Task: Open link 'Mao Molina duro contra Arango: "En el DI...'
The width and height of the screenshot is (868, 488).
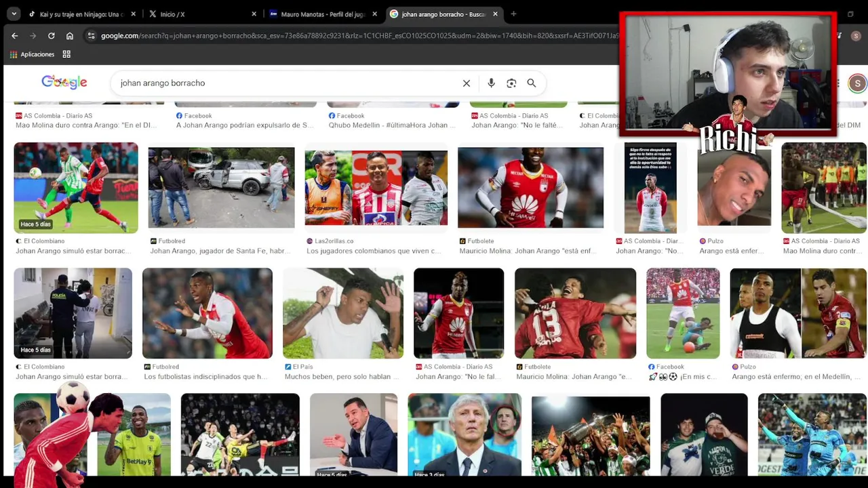Action: pos(86,125)
